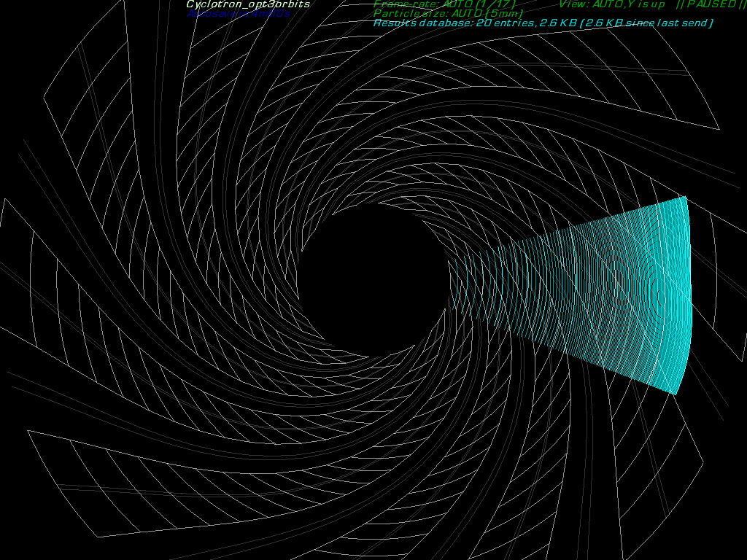This screenshot has width=747, height=560.
Task: Toggle the || PAUSED || indicator
Action: 711,4
